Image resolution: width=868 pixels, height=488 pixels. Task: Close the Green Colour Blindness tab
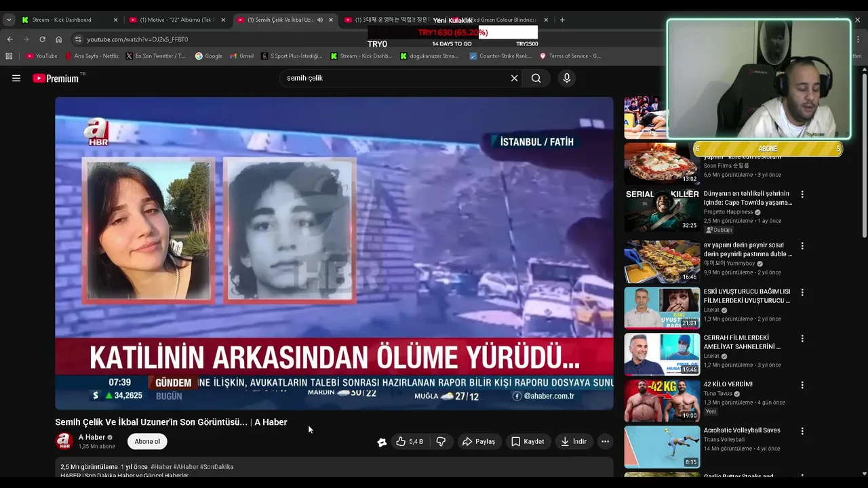546,20
